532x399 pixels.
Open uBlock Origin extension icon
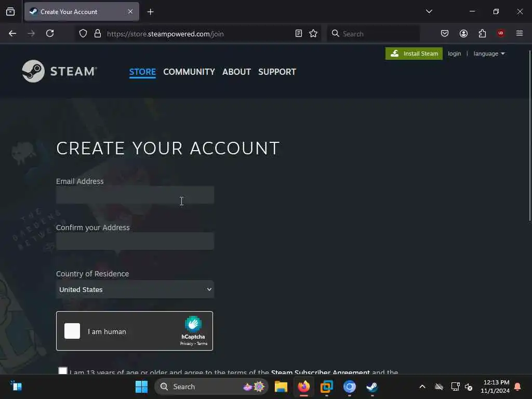click(x=501, y=33)
